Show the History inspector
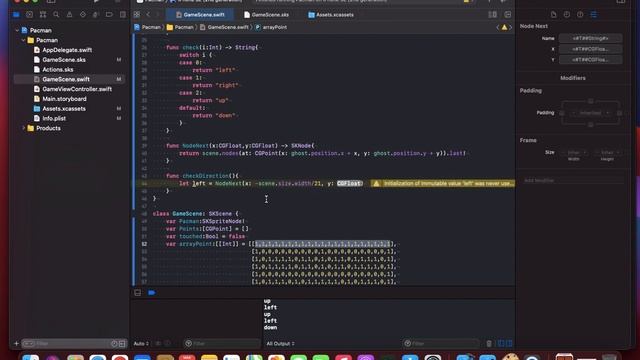640x360 pixels. (x=567, y=15)
